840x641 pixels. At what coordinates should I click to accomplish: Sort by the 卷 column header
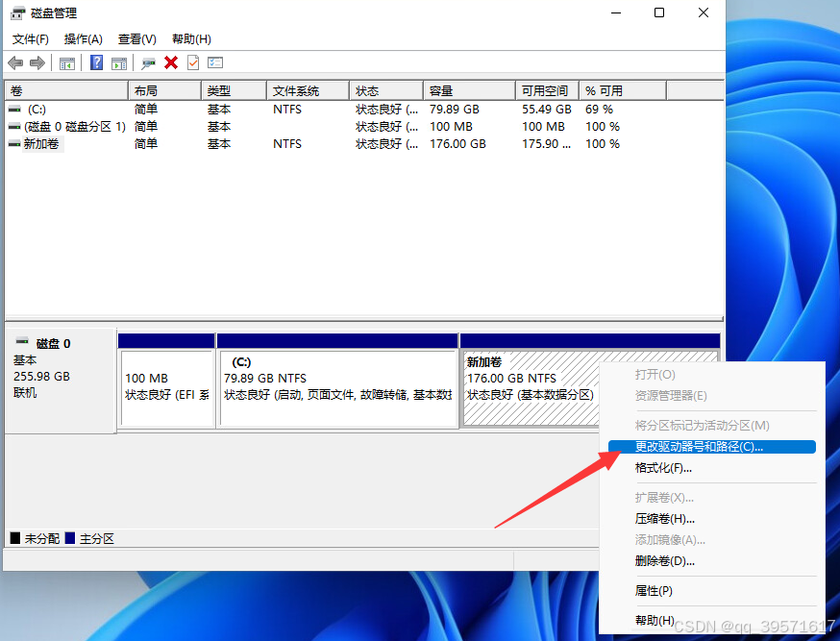(x=67, y=91)
